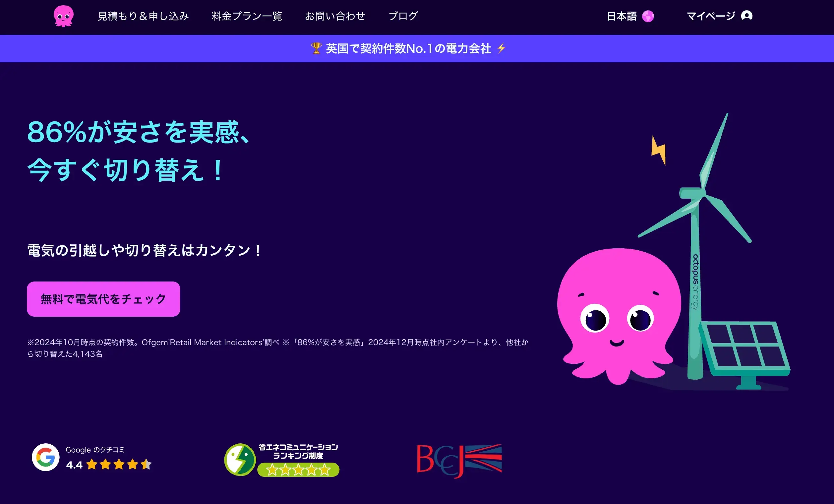Click the 英国で契約件数No.1の電力会社 banner text
The width and height of the screenshot is (834, 504).
click(x=408, y=48)
